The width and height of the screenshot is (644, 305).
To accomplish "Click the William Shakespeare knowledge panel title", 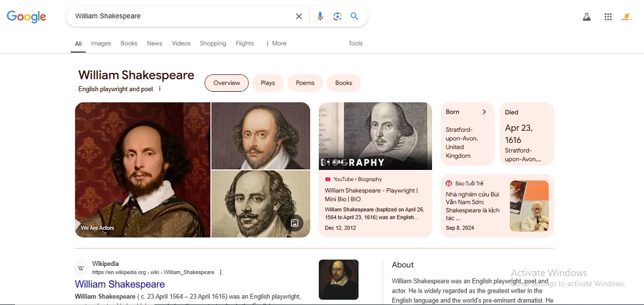I will coord(136,75).
